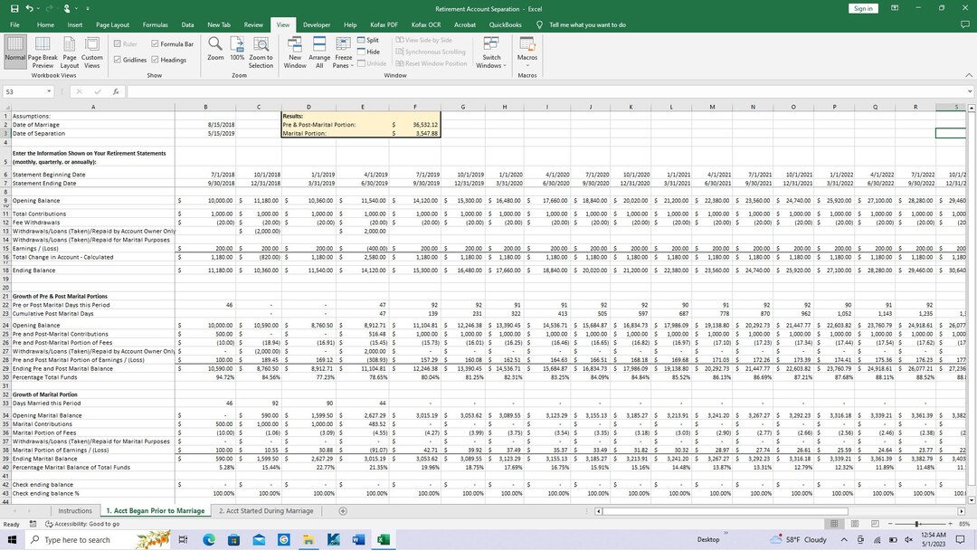Open the Zoom dialog via magnifier icon

[x=215, y=50]
